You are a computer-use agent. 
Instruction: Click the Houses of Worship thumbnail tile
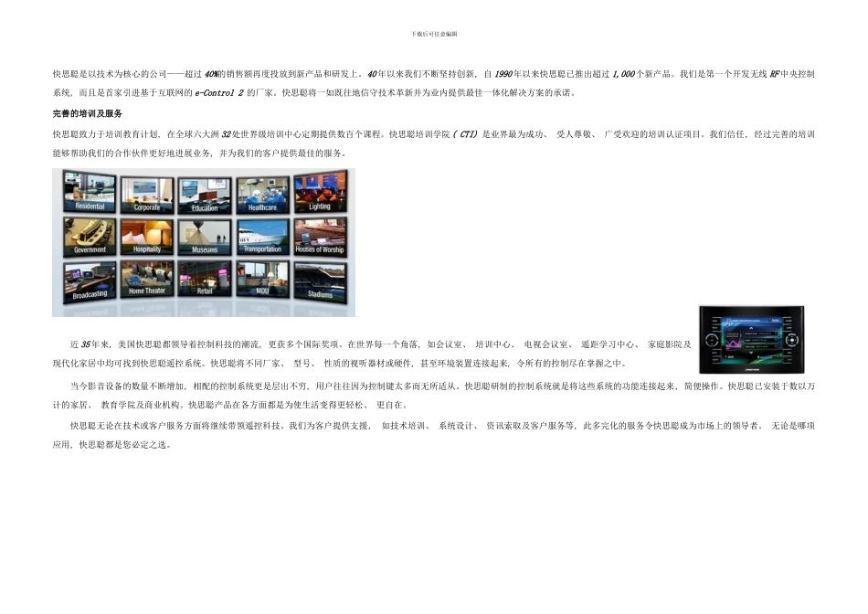pos(320,237)
